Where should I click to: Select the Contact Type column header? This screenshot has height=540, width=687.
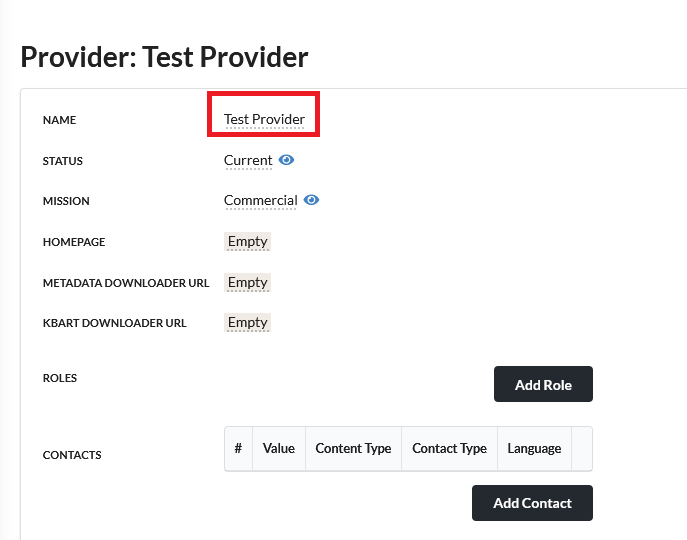[x=449, y=448]
